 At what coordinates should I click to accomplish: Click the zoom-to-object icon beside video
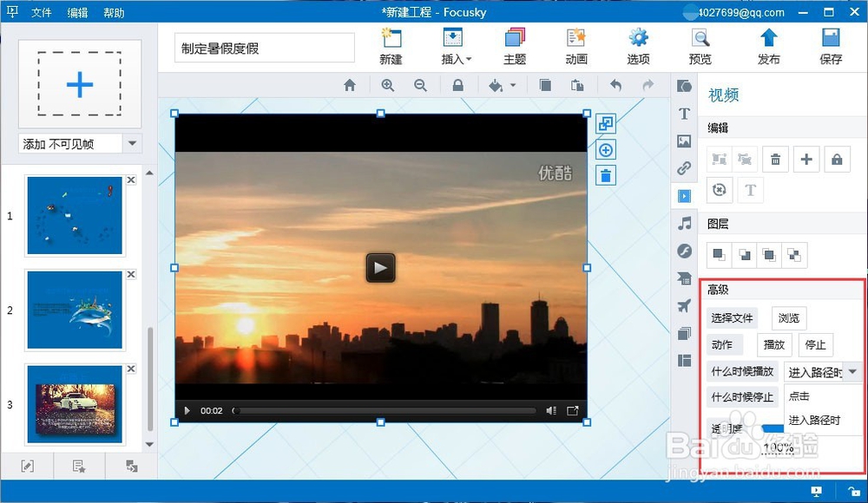606,123
